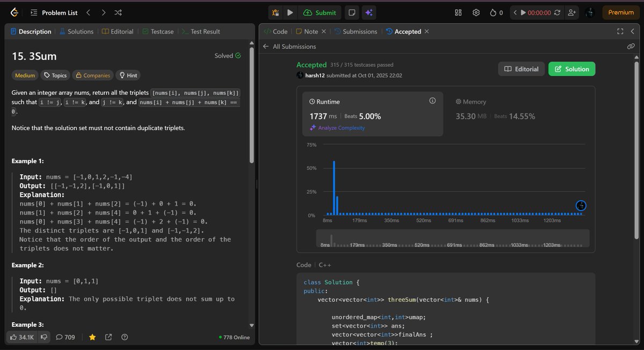Click the chart range slider track

pyautogui.click(x=453, y=239)
